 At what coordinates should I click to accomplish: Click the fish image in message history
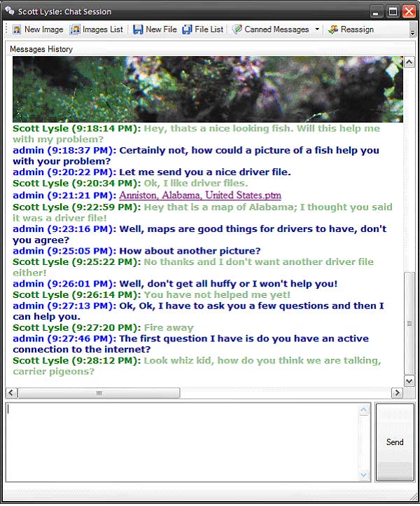pos(208,90)
